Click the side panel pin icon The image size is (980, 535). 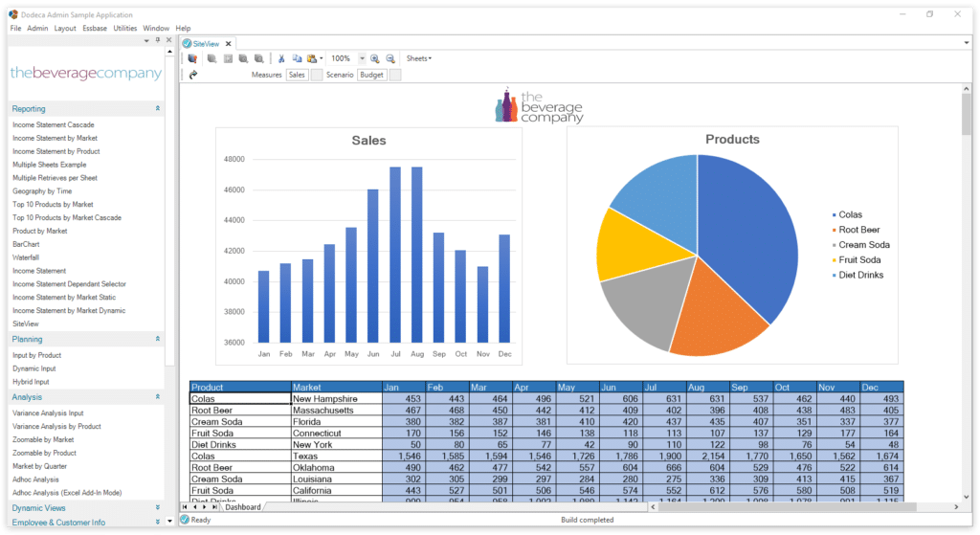(x=158, y=40)
